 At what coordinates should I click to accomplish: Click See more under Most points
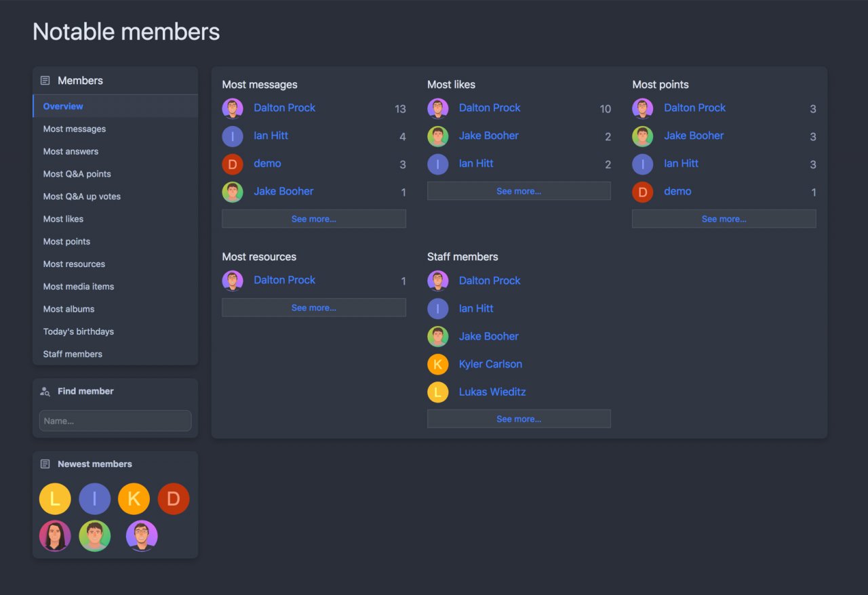(724, 219)
